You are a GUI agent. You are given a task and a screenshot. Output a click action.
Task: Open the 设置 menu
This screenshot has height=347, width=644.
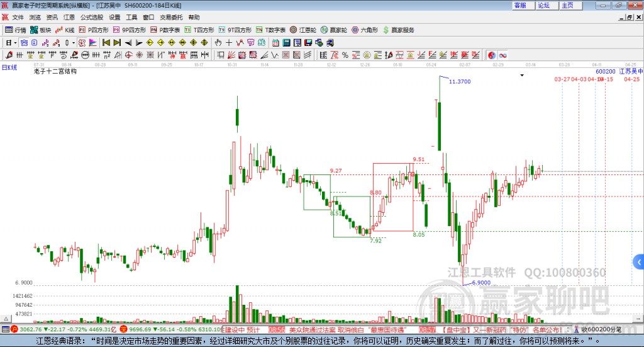[x=114, y=17]
